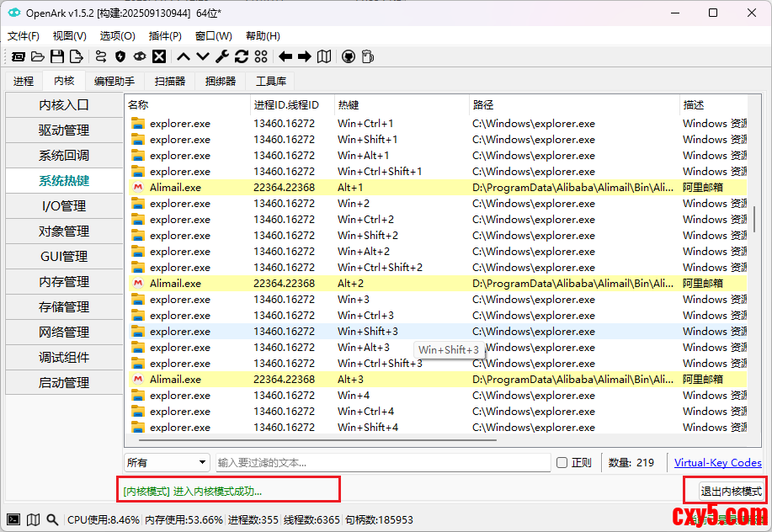Viewport: 772px width, 532px height.
Task: Open the GitHub icon in toolbar
Action: 349,56
